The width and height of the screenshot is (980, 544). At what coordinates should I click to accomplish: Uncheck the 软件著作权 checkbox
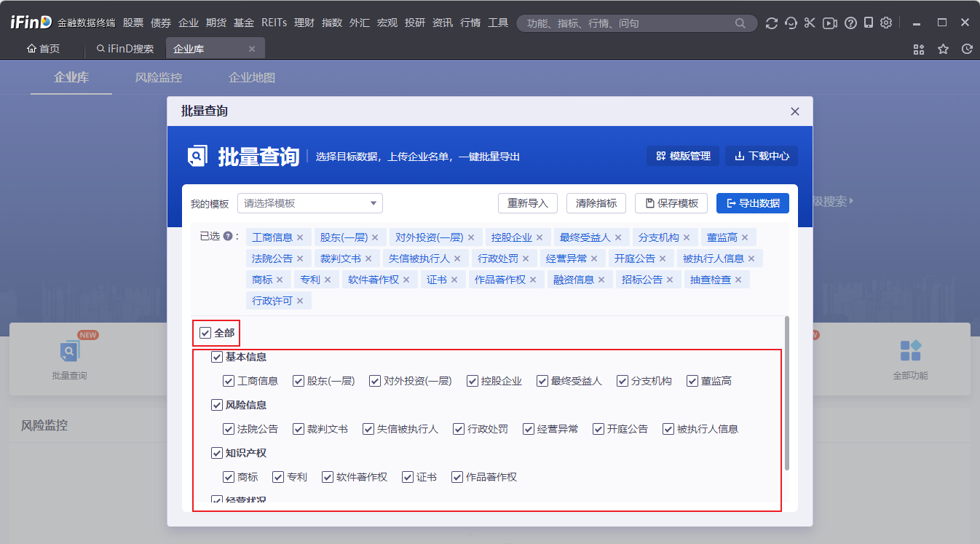coord(328,477)
